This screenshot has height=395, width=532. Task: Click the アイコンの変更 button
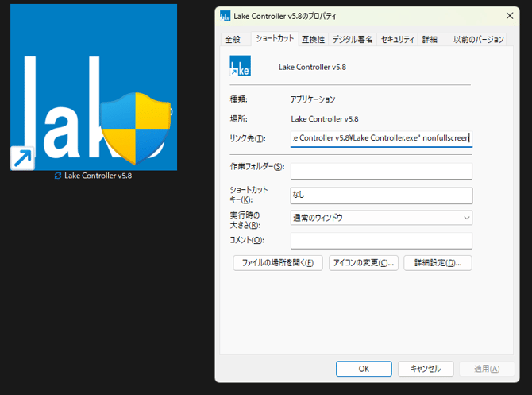tap(364, 263)
